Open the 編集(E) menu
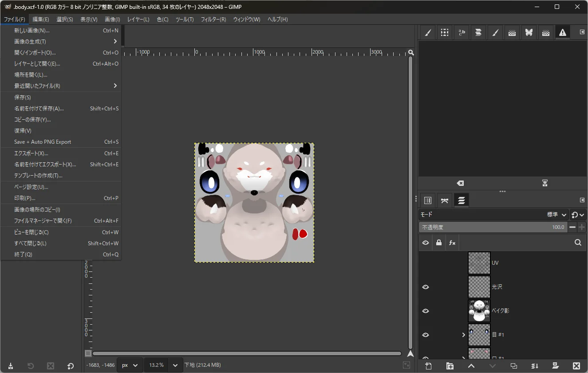The height and width of the screenshot is (373, 588). tap(41, 20)
